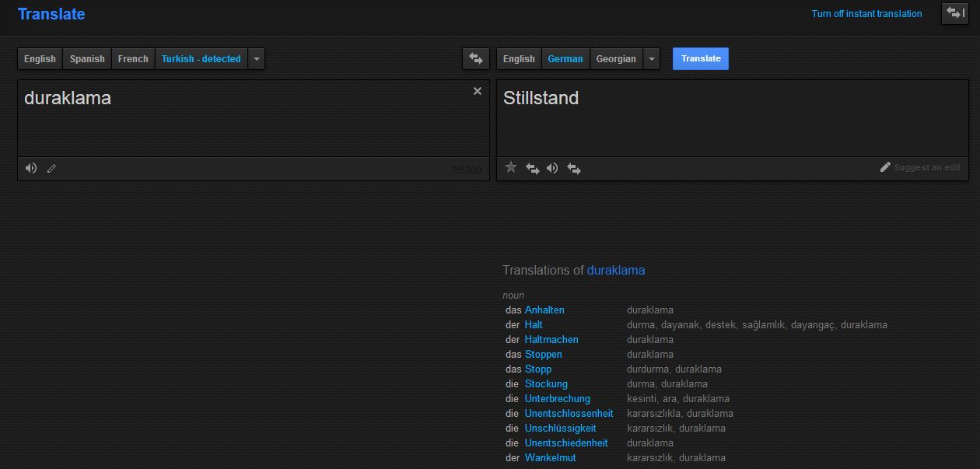Open the Unterbrechung translation link

pos(557,398)
